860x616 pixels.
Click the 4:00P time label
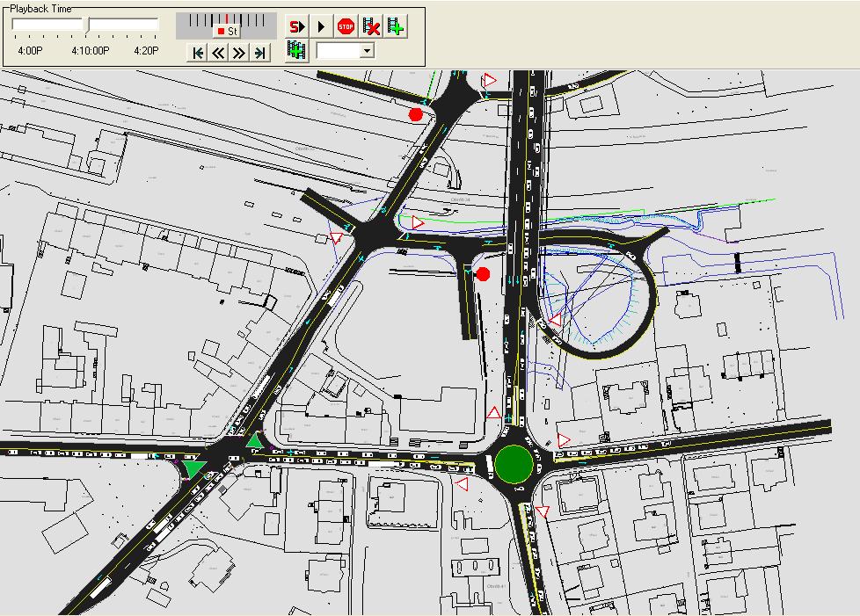click(30, 51)
